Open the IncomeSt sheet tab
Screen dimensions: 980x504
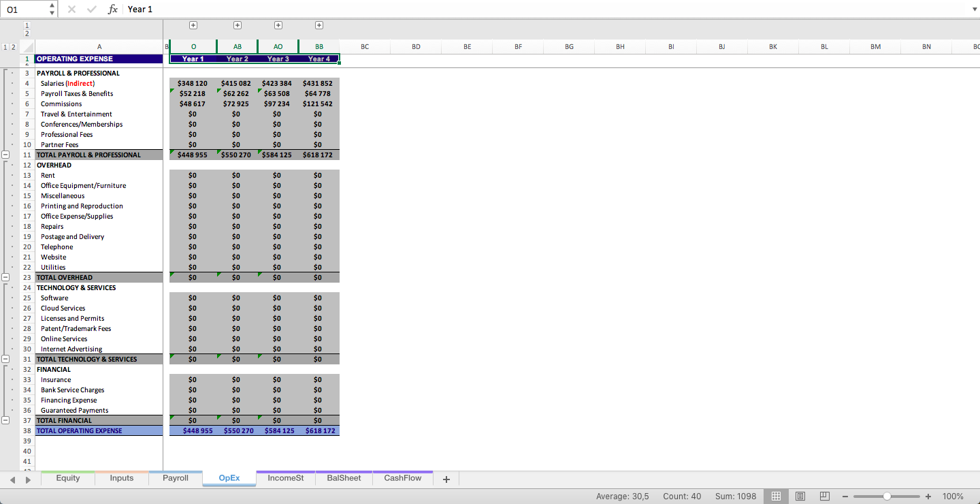click(x=286, y=478)
